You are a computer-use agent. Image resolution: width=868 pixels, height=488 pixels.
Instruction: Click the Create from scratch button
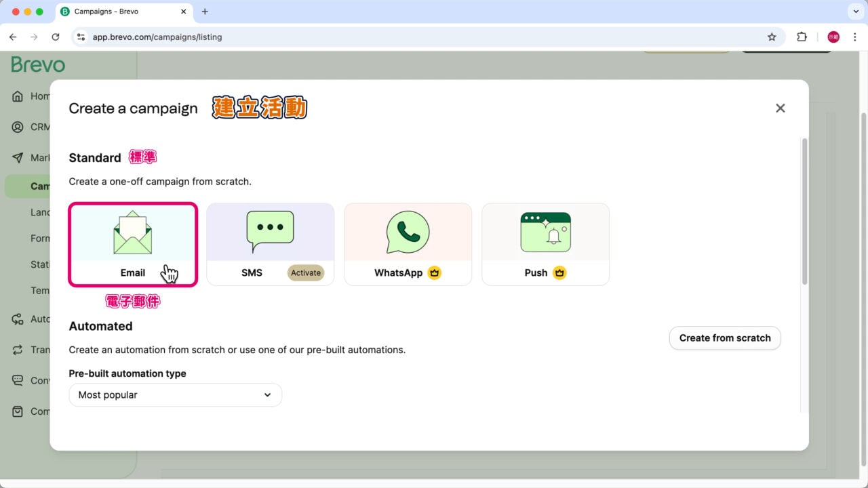[724, 338]
